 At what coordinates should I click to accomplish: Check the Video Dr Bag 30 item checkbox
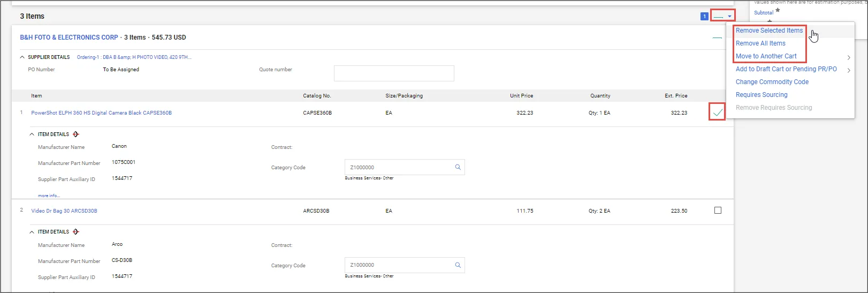click(x=718, y=211)
